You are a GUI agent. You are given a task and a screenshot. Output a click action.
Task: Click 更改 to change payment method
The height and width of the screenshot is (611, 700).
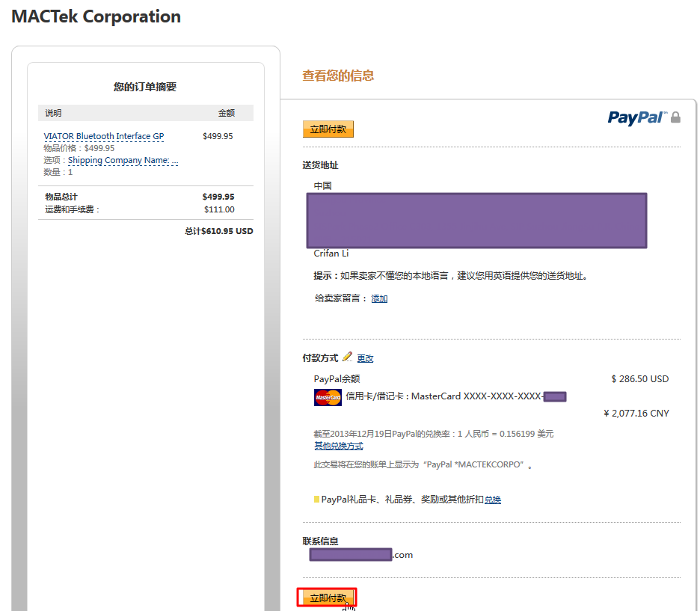click(x=365, y=358)
